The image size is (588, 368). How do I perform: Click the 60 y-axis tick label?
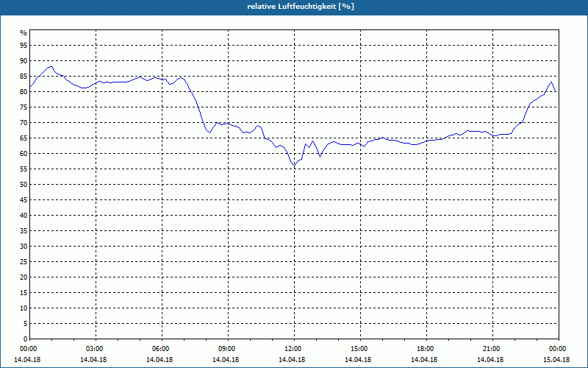tap(24, 154)
